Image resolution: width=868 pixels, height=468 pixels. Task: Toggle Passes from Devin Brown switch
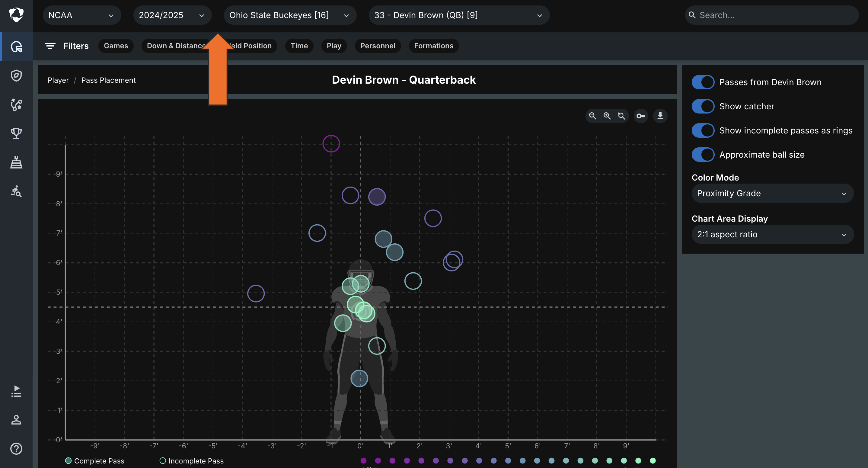click(x=703, y=82)
